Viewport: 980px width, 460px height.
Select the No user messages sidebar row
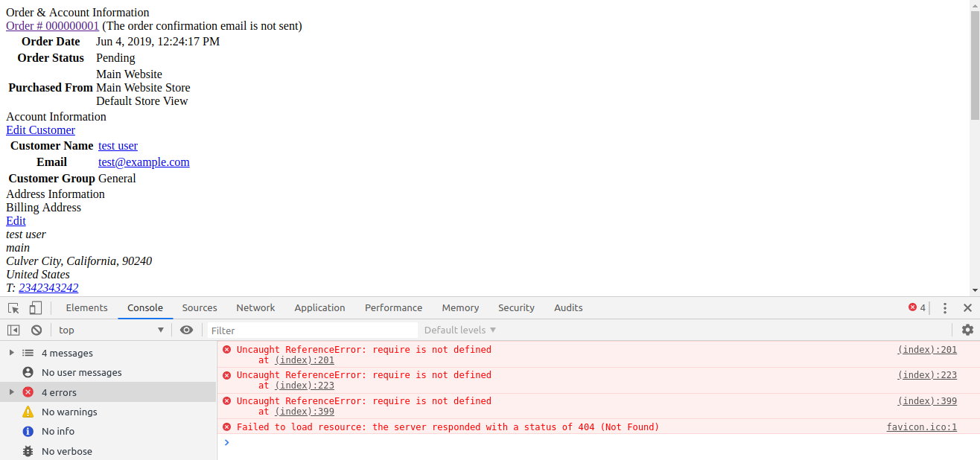108,373
